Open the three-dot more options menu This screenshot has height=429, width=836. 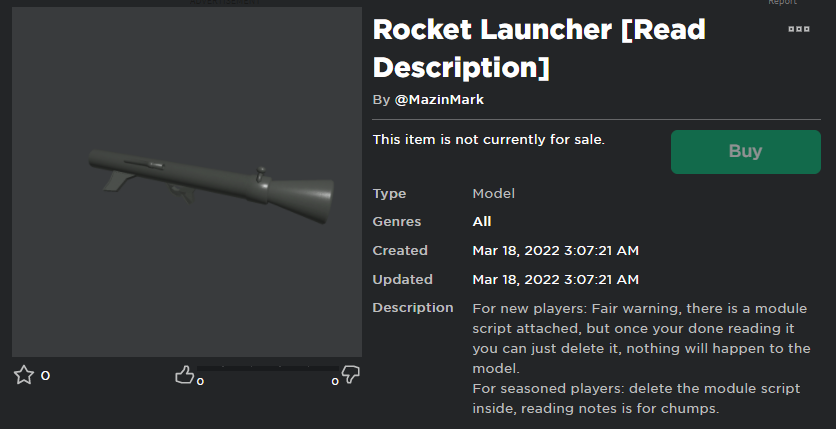799,30
